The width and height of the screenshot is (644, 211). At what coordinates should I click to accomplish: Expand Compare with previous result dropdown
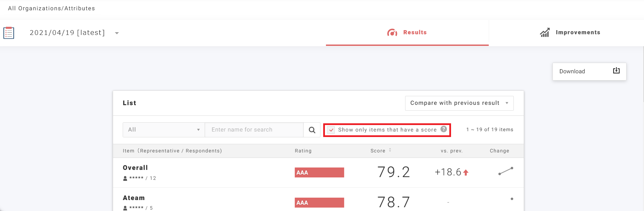pyautogui.click(x=459, y=103)
